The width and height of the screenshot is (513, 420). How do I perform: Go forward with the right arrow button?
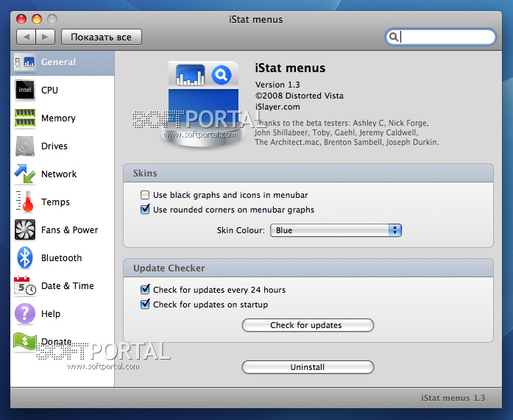[x=45, y=37]
